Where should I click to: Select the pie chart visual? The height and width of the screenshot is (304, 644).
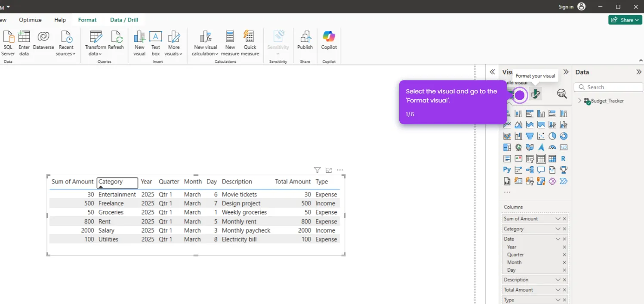click(552, 136)
